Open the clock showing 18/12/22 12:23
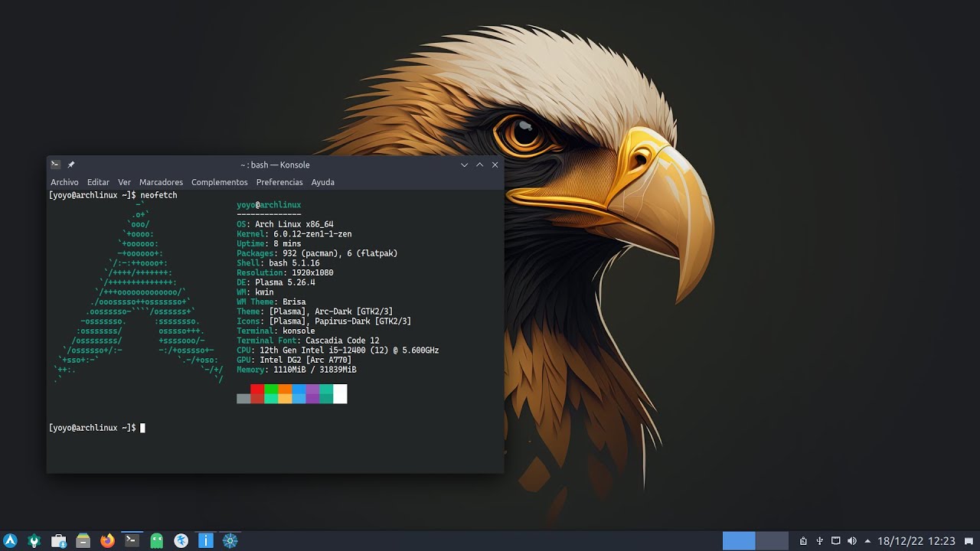Image resolution: width=980 pixels, height=551 pixels. click(x=916, y=541)
